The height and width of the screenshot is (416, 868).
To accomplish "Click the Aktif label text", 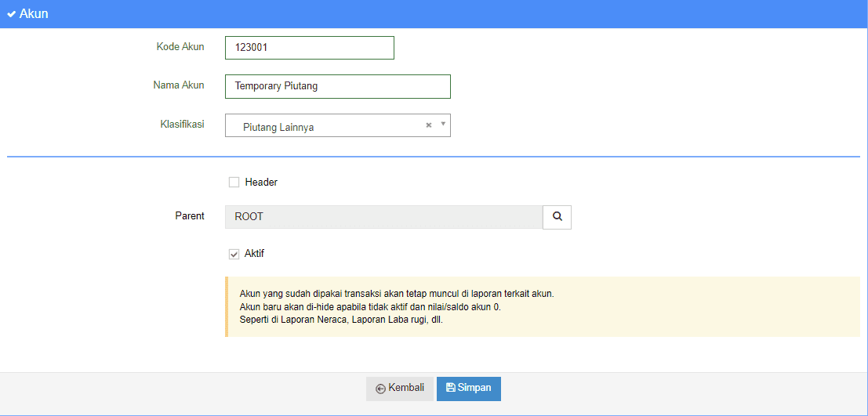I will (x=254, y=253).
